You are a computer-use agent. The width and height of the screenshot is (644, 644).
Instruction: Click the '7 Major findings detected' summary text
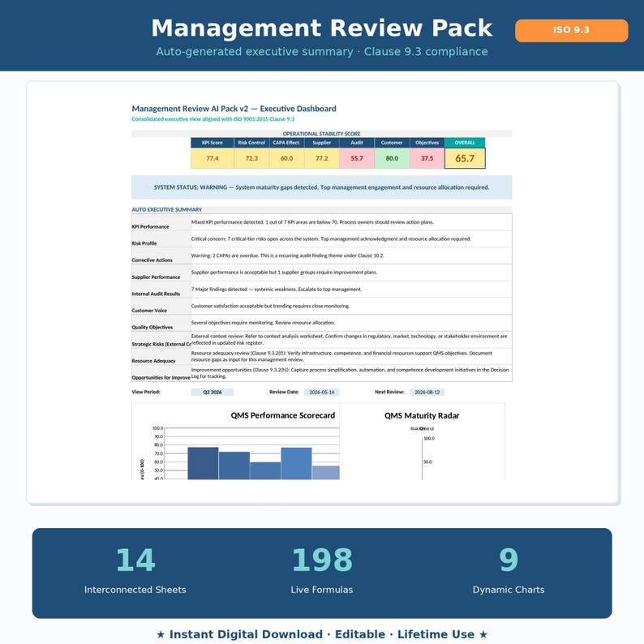click(277, 289)
